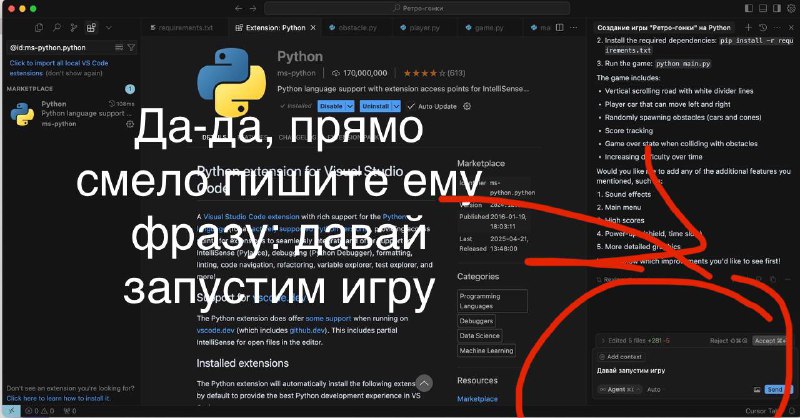Open the vscode.dev link in readme
Screen dimensions: 800x418
pos(215,330)
